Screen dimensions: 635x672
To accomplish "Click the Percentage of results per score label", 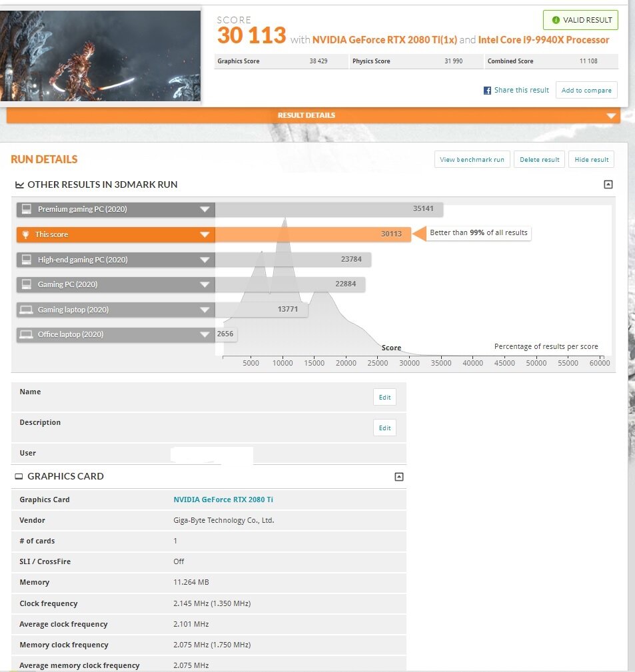I will point(546,347).
